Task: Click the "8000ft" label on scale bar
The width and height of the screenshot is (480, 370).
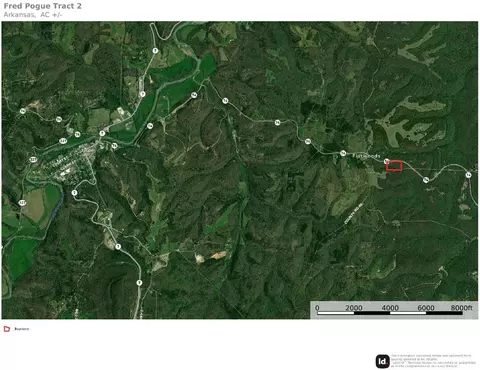Action: click(462, 308)
